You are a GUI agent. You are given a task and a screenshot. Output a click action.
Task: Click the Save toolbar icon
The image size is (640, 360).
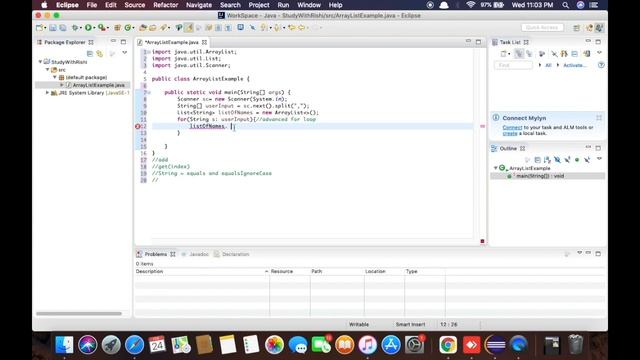[53, 28]
